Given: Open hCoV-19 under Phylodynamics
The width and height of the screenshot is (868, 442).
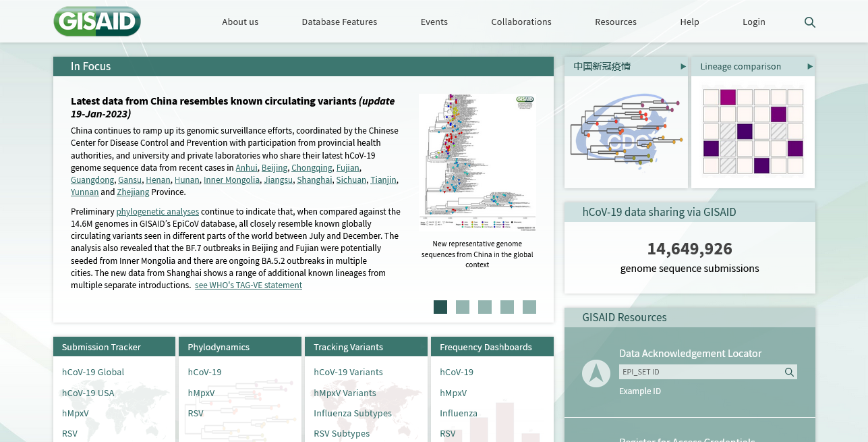Looking at the screenshot, I should [x=204, y=372].
